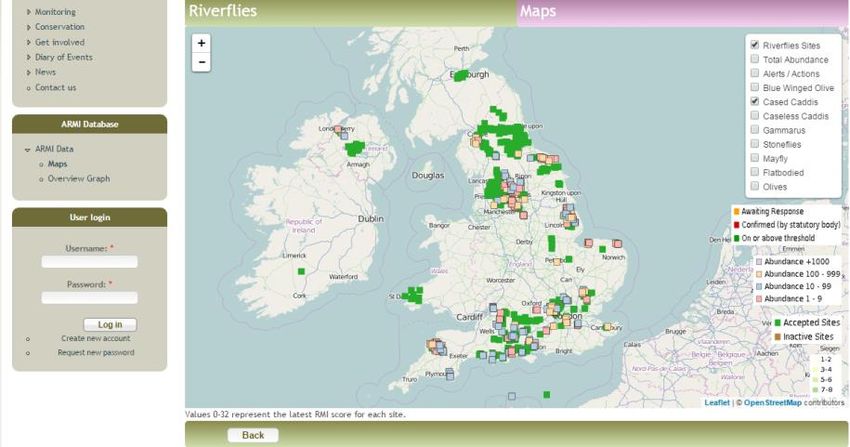Expand the News menu arrow

point(28,72)
